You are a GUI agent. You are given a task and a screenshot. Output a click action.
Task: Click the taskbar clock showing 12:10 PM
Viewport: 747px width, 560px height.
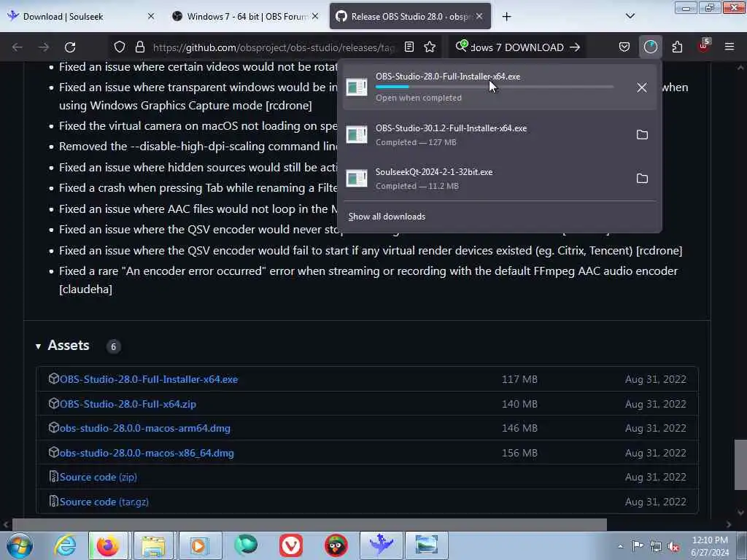tap(710, 546)
